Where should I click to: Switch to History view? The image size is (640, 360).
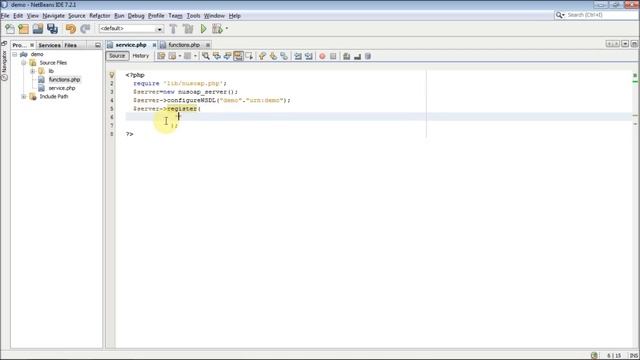140,56
